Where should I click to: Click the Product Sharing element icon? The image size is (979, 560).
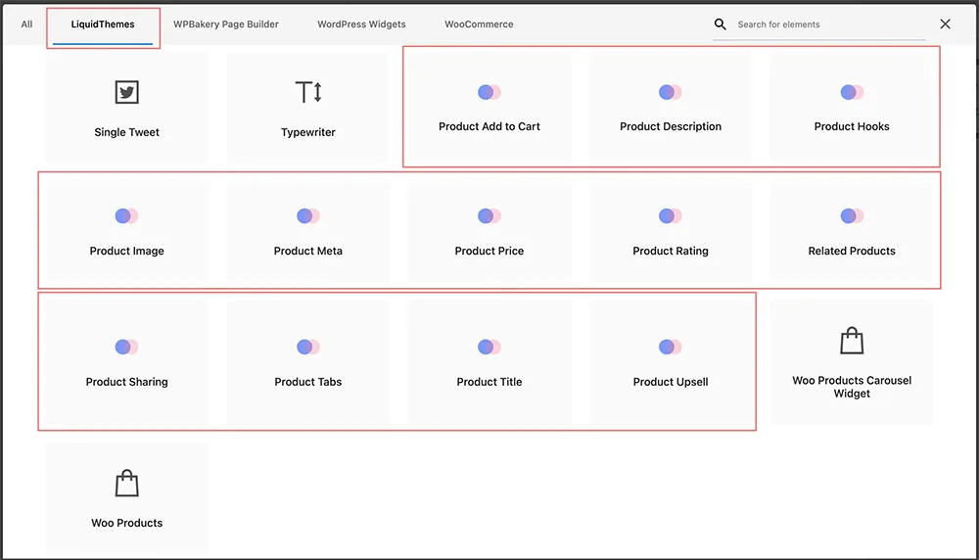point(126,347)
